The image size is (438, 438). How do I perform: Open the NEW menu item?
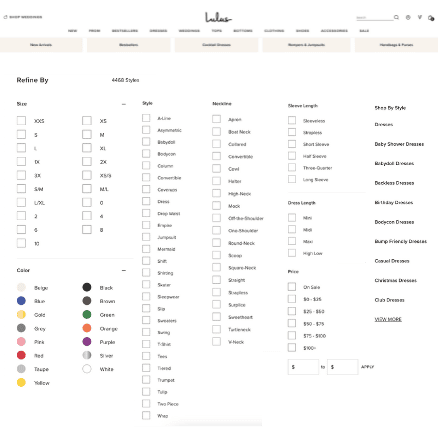tap(72, 31)
